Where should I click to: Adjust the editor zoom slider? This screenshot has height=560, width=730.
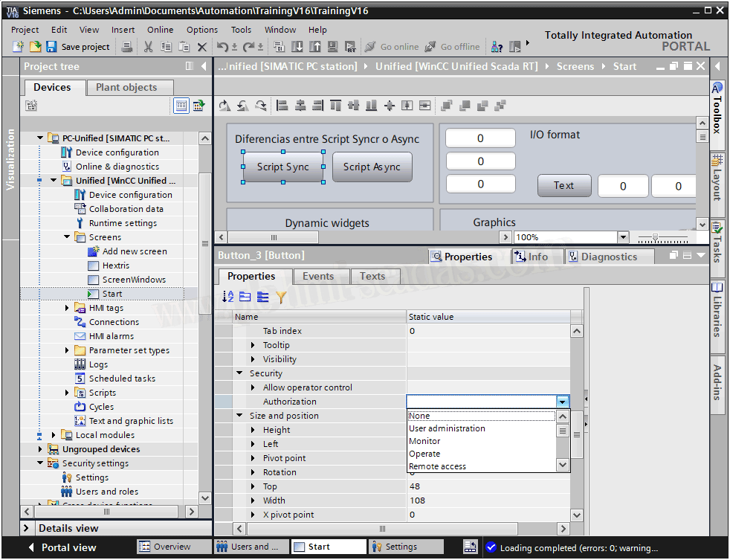[654, 237]
